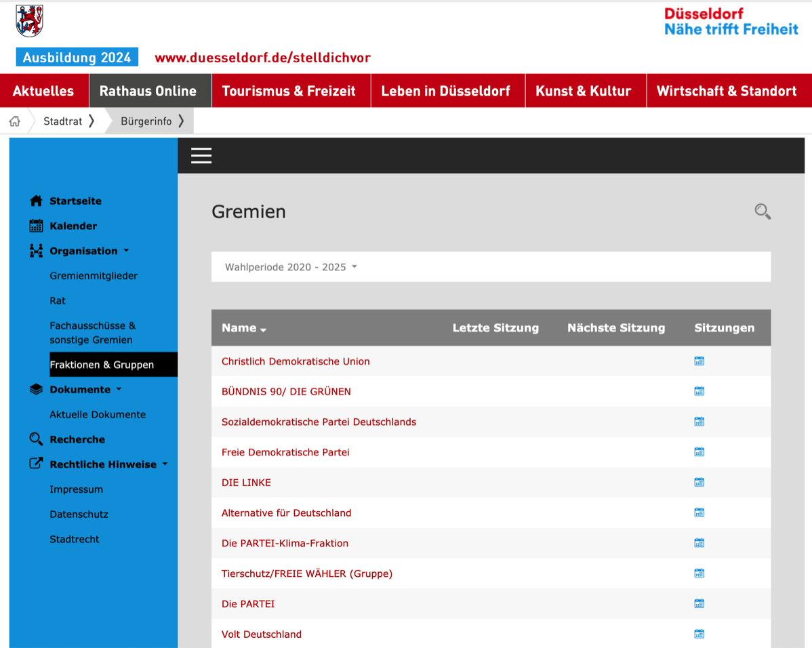Open sessions calendar for Die PARTEI-Klima-Fraktion
This screenshot has height=648, width=812.
tap(699, 543)
